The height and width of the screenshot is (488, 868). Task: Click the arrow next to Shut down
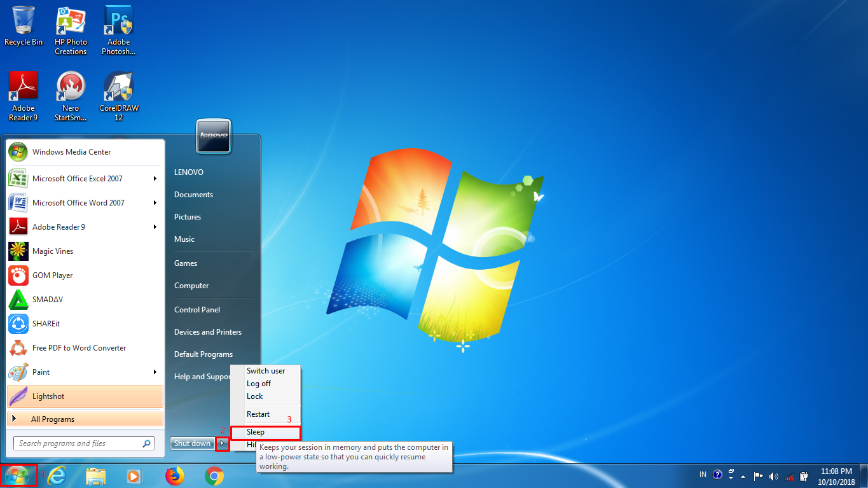click(222, 443)
